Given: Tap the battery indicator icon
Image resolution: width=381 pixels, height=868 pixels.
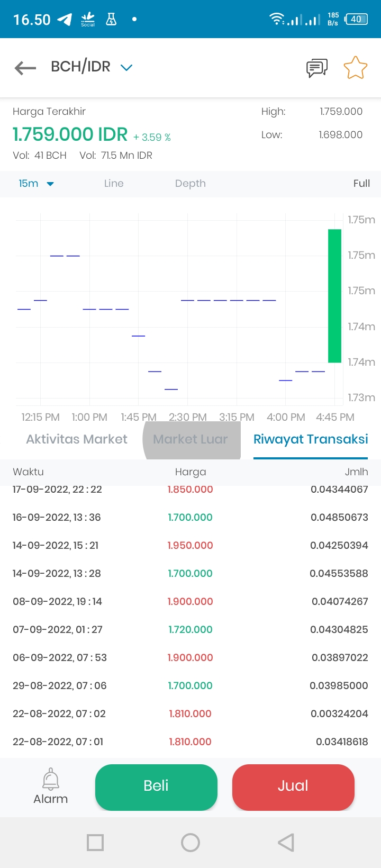Looking at the screenshot, I should click(x=356, y=20).
